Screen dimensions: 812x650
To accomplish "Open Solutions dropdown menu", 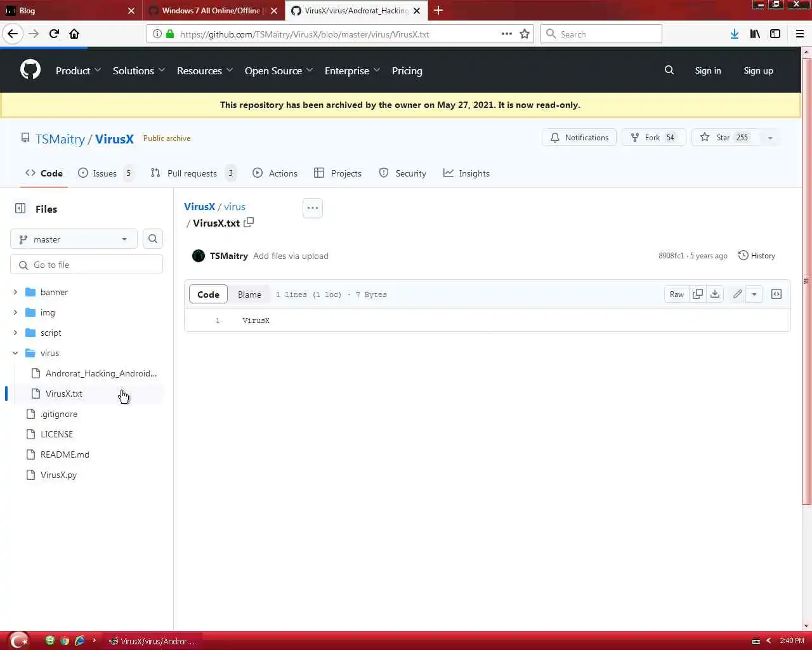I will click(x=139, y=70).
